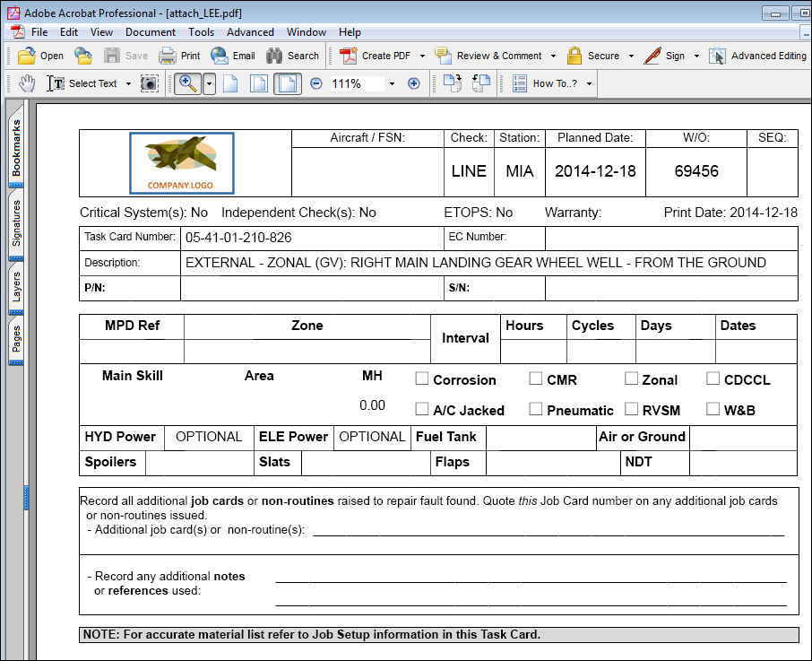
Task: Select the Snapshot camera tool
Action: [149, 83]
